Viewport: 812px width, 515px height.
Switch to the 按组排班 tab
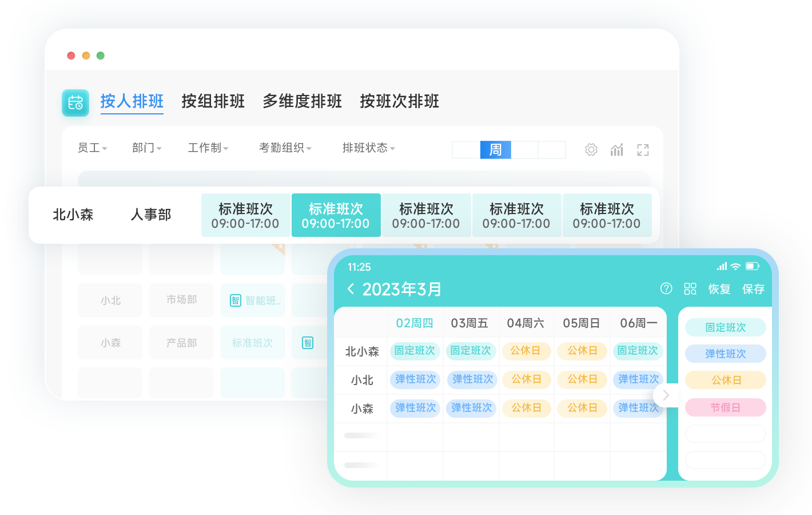(x=213, y=101)
